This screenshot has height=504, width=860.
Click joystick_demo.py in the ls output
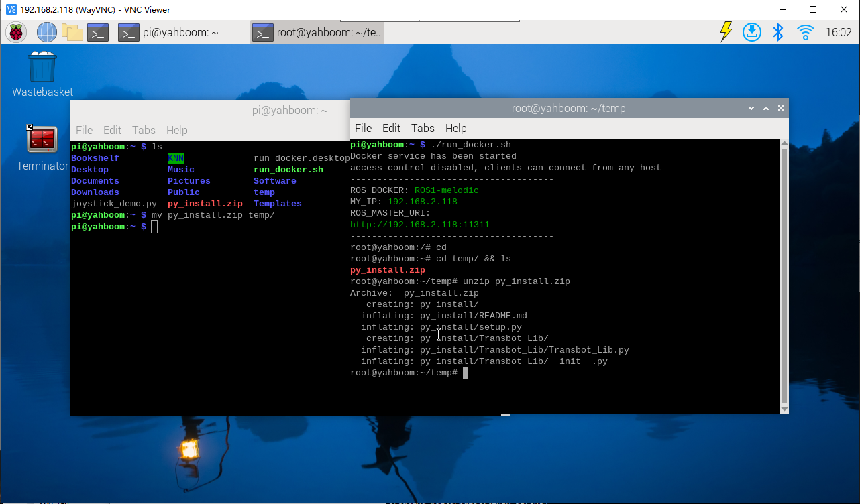coord(114,204)
